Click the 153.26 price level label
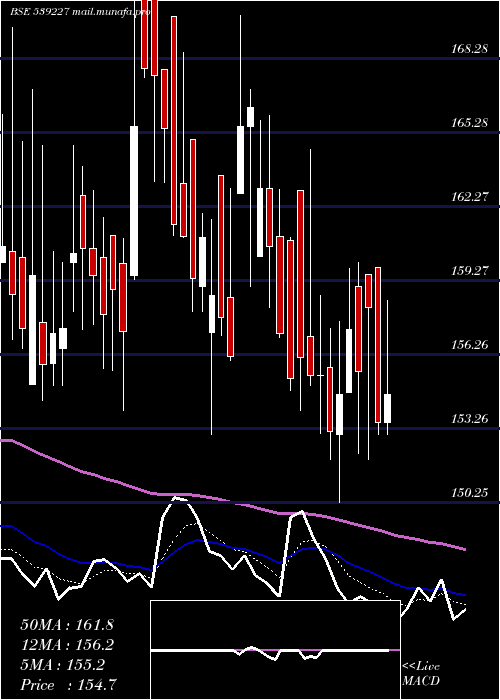 [469, 419]
